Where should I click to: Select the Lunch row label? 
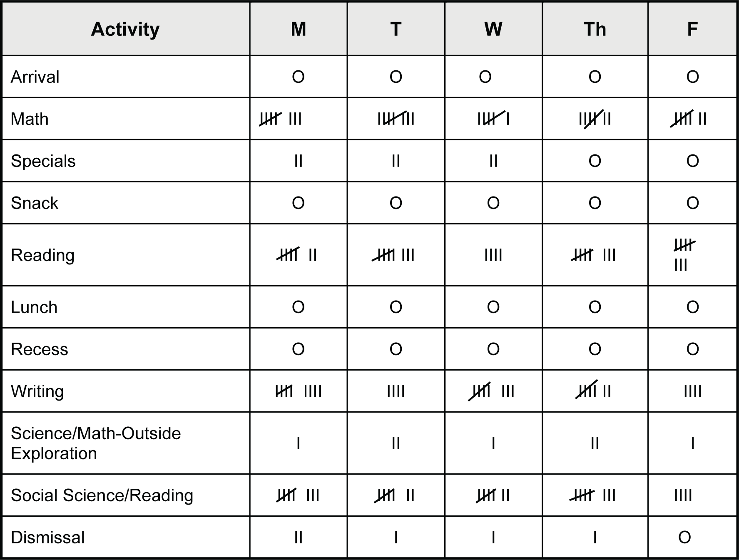click(x=34, y=307)
